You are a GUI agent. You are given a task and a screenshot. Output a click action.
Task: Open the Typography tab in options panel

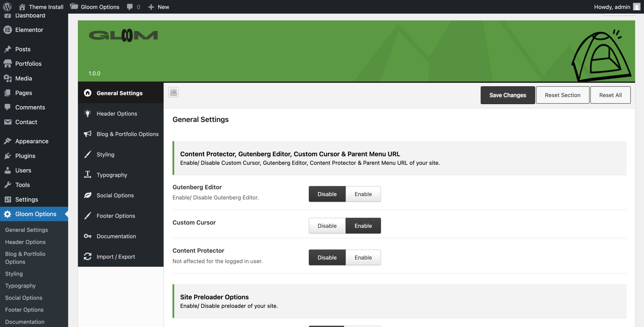pos(121,175)
